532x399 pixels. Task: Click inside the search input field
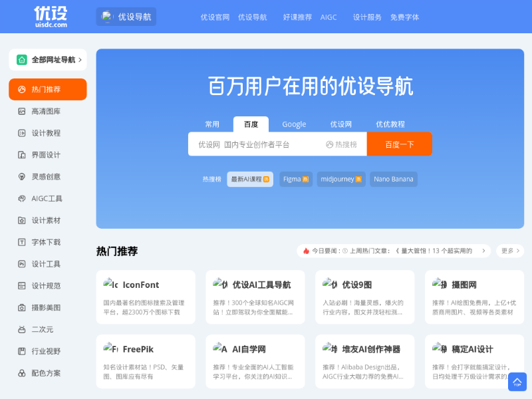point(256,144)
